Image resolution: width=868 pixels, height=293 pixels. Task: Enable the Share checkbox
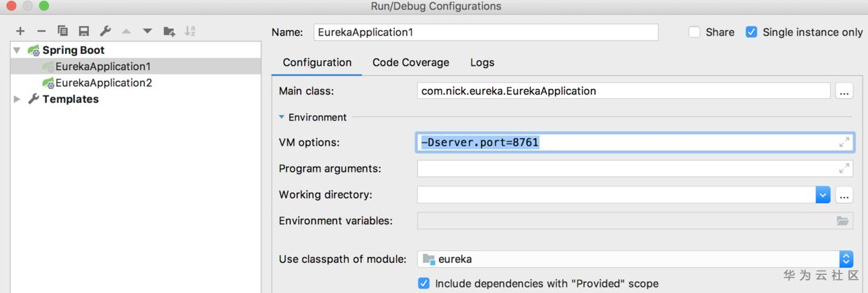pyautogui.click(x=694, y=32)
